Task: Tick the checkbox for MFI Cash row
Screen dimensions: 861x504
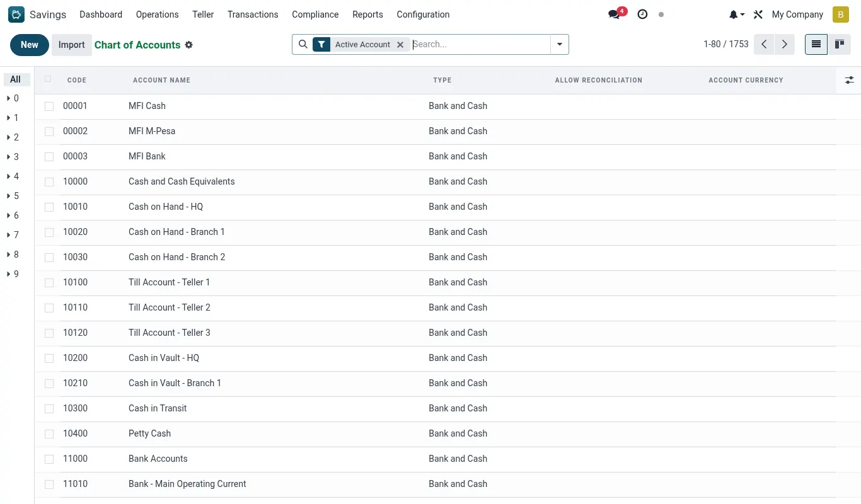Action: tap(49, 106)
